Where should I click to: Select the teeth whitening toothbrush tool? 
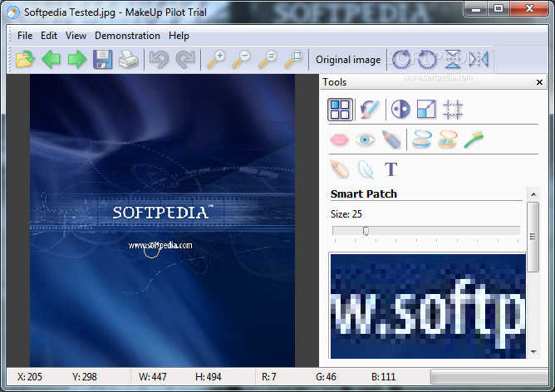[474, 140]
